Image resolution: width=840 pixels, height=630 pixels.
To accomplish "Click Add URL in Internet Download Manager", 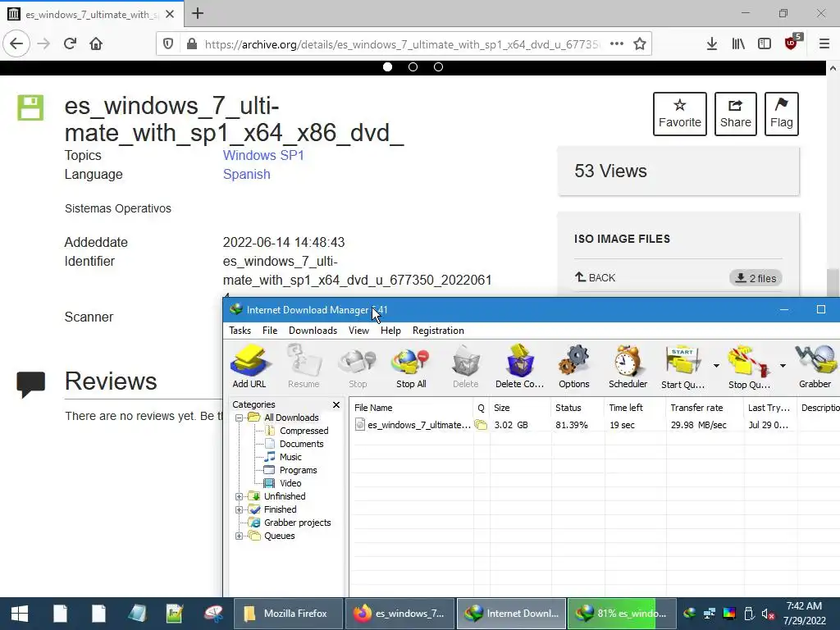I will [249, 367].
